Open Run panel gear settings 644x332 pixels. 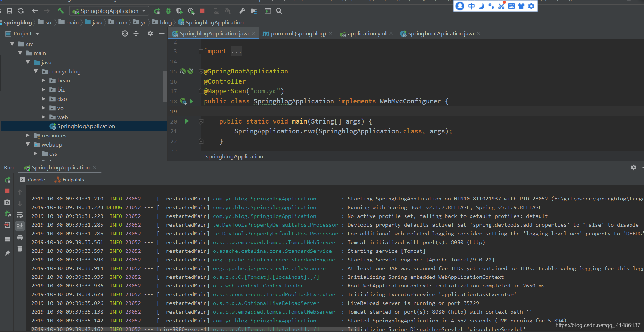[634, 167]
